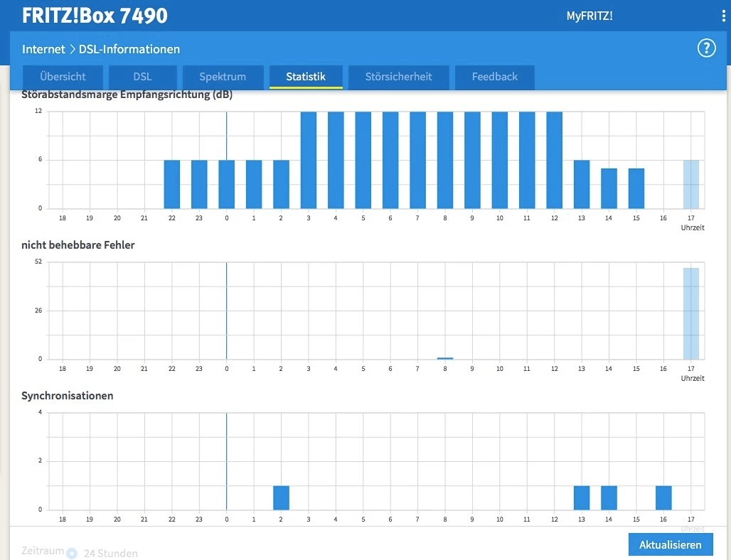Click the Internet breadcrumb link
Viewport: 731px width, 560px height.
click(x=43, y=49)
